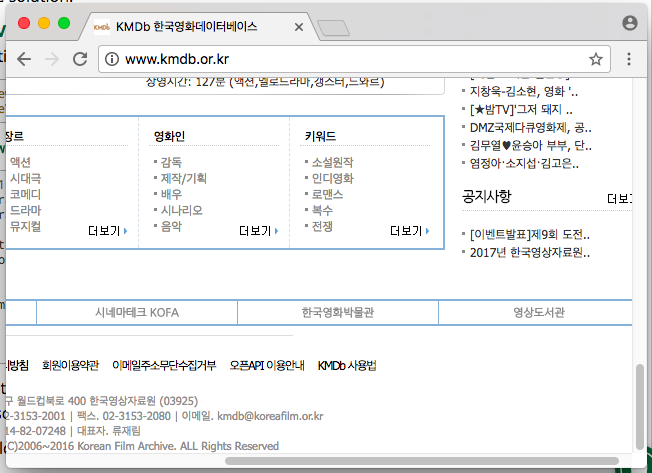Open Chrome profile avatar icon

[630, 23]
